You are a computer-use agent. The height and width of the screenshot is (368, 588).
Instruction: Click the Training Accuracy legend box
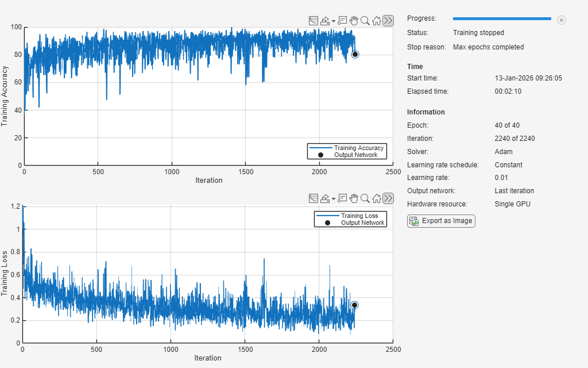[x=347, y=151]
